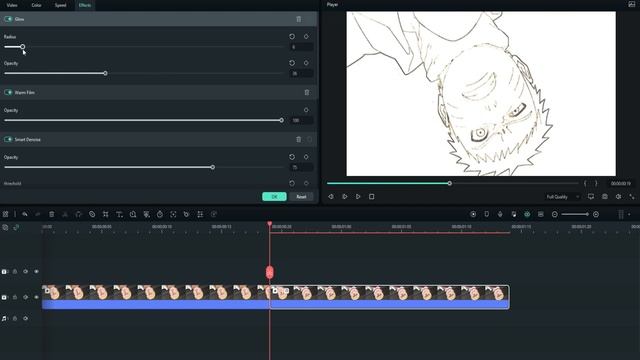The image size is (640, 360).
Task: Switch to the Video tab
Action: pos(12,5)
